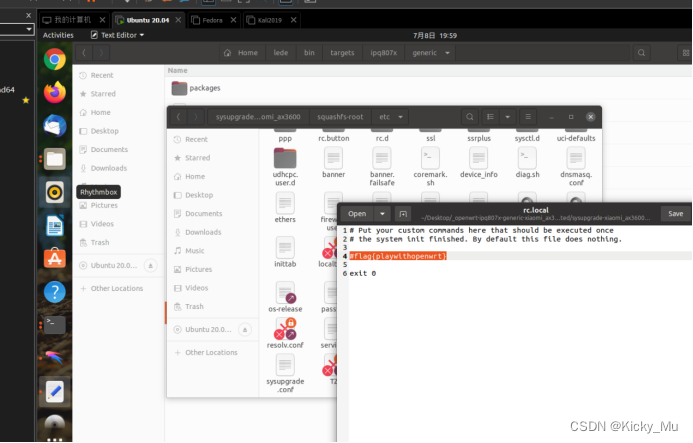
Task: Click search icon in back Files window
Action: [641, 53]
